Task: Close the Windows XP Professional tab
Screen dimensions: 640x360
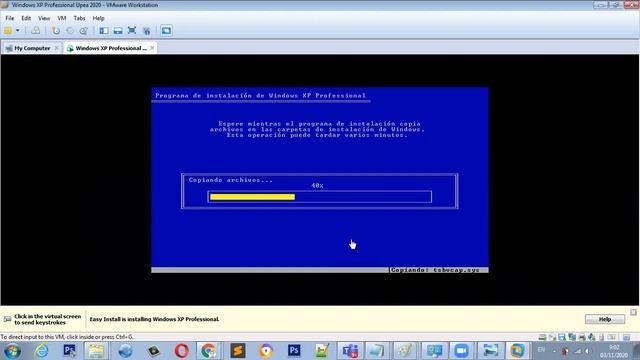Action: point(152,48)
